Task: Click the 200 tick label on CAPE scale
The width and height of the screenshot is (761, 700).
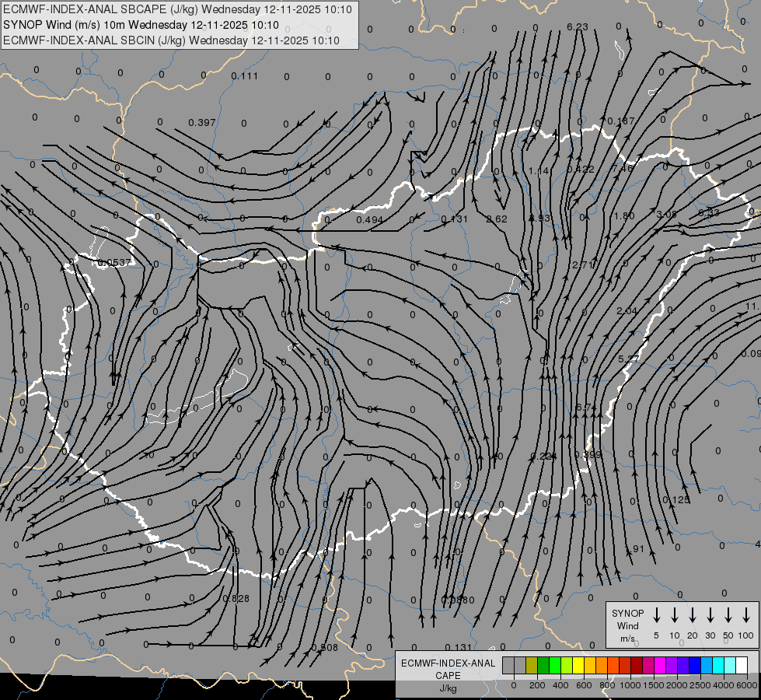Action: [x=537, y=685]
